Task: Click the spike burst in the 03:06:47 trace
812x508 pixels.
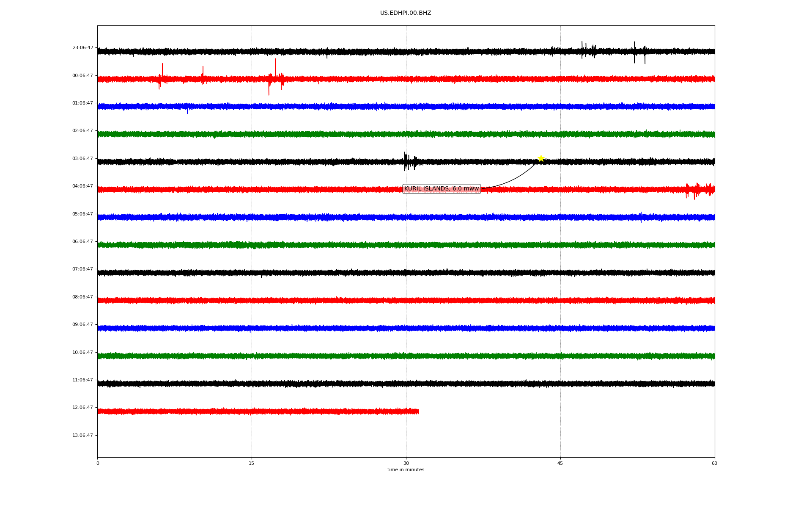Action: 409,162
